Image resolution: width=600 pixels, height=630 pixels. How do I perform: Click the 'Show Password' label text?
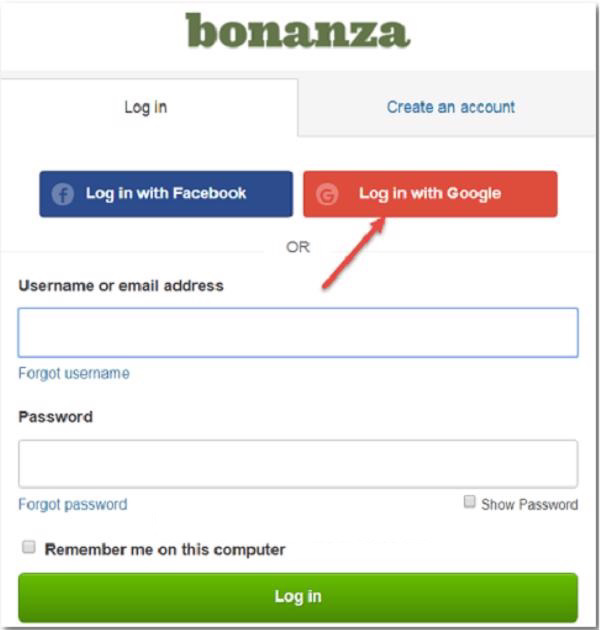coord(529,505)
